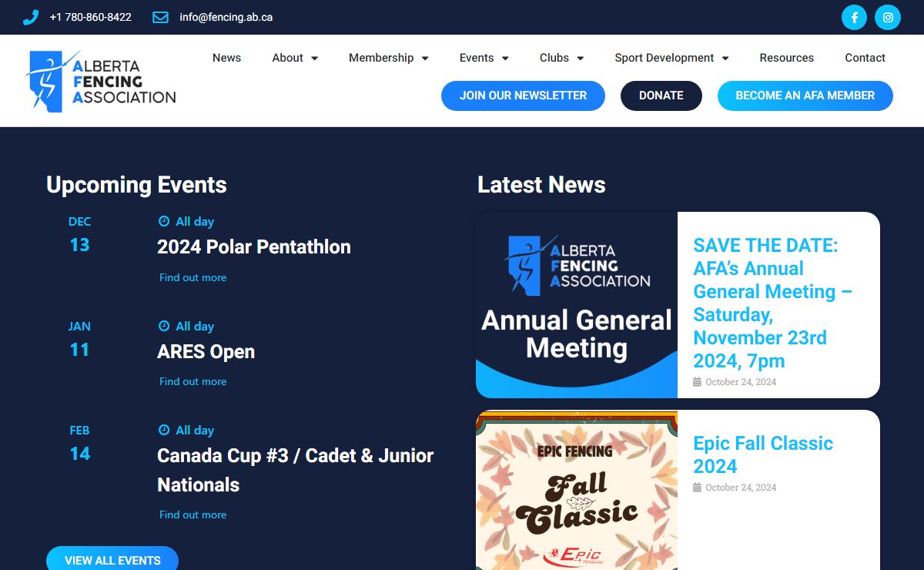Image resolution: width=924 pixels, height=570 pixels.
Task: Click clock icon above ARES Open
Action: (163, 326)
